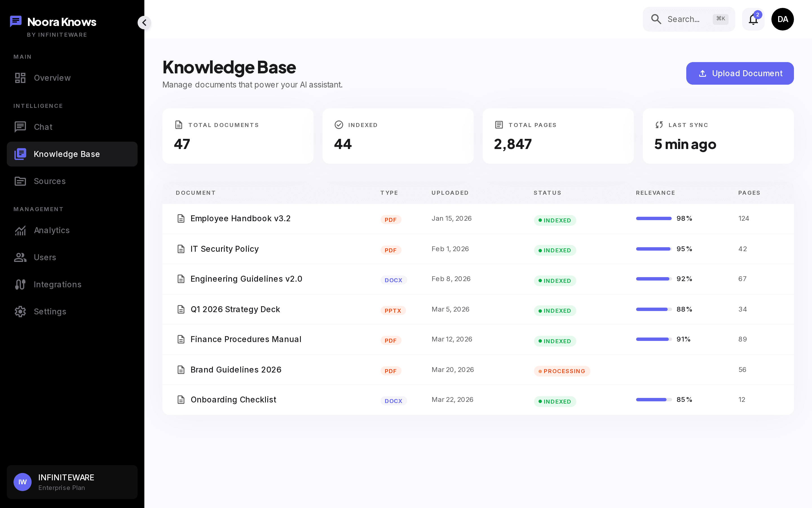The height and width of the screenshot is (508, 812).
Task: Click the Brand Guidelines 2026 file icon
Action: tap(181, 370)
